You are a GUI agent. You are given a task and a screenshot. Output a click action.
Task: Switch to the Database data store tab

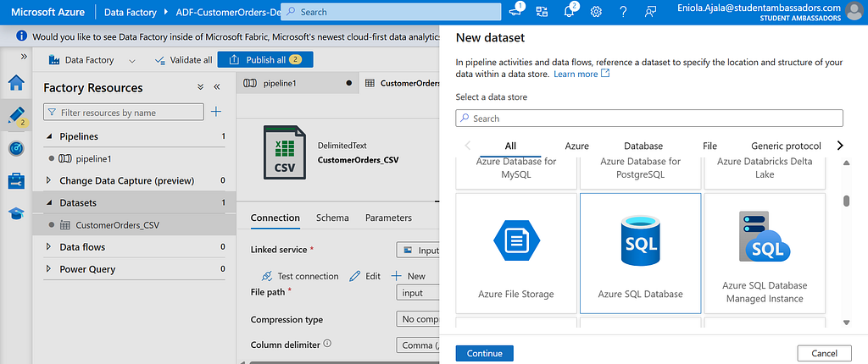643,146
